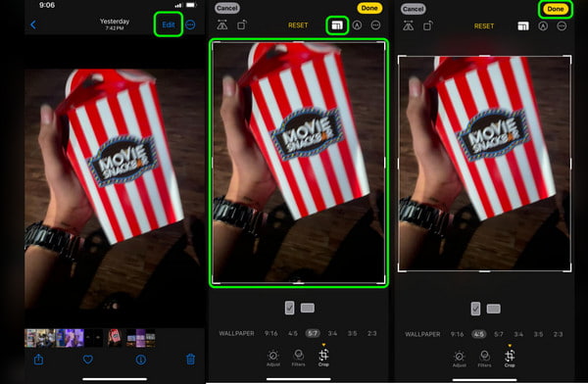Select 4:5 ratio in the right screen
This screenshot has height=384, width=588.
479,334
